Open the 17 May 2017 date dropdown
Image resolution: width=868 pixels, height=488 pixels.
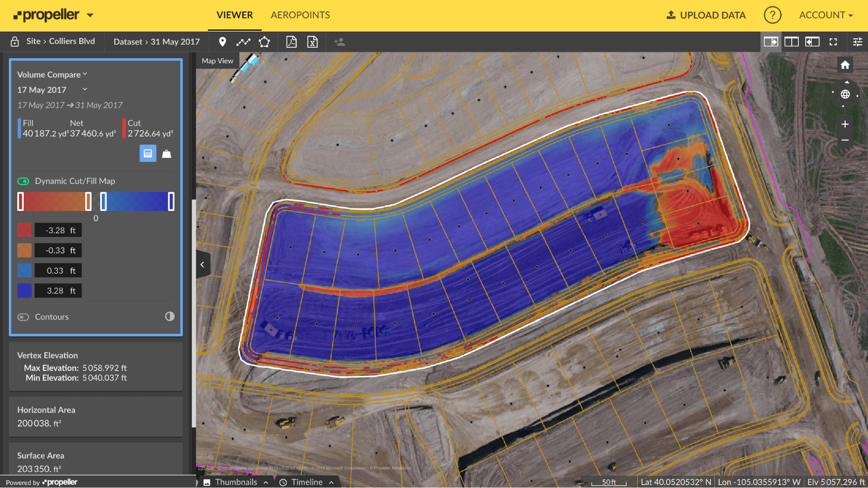pos(85,89)
